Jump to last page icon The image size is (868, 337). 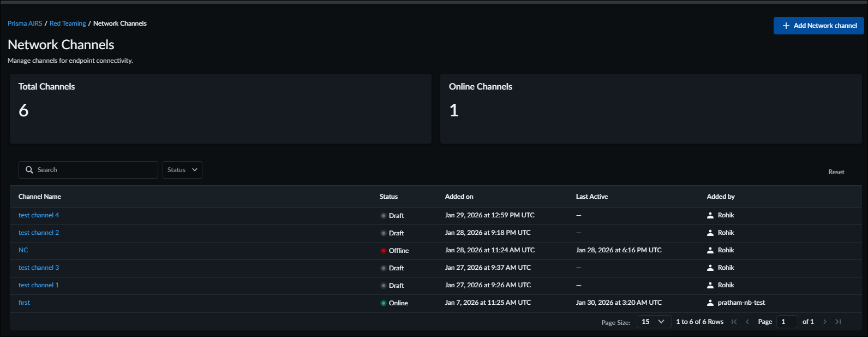coord(839,322)
